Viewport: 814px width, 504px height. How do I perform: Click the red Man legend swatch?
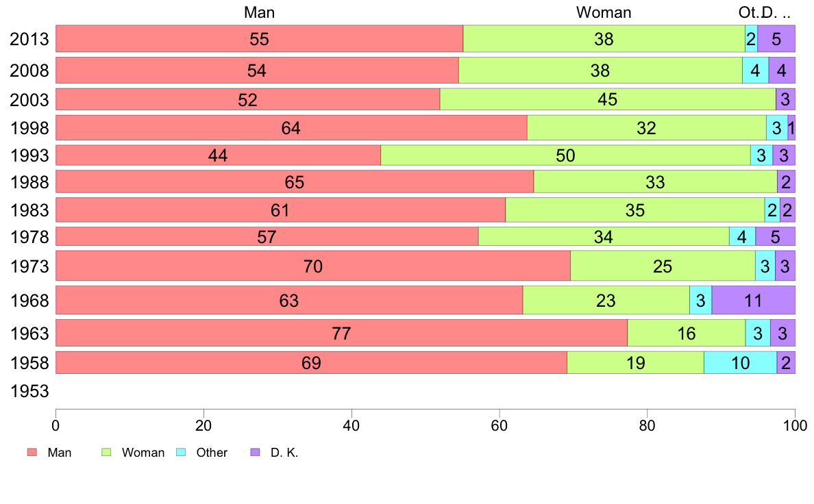32,453
